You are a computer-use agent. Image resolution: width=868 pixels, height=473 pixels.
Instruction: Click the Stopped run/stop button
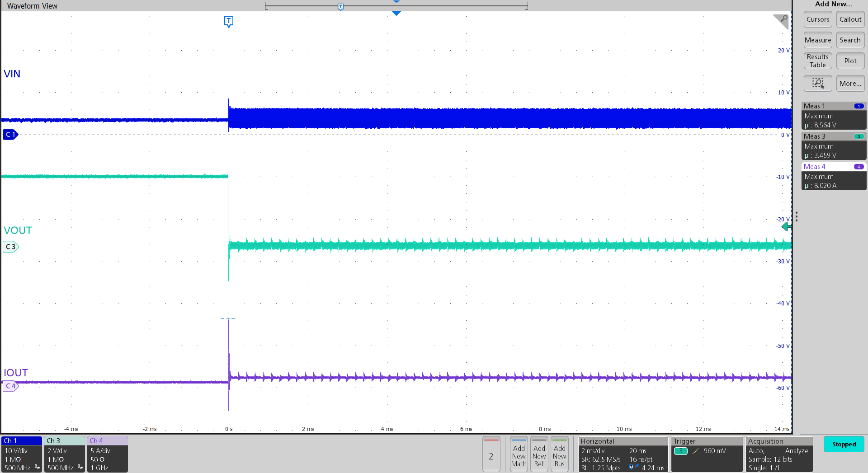(x=844, y=444)
